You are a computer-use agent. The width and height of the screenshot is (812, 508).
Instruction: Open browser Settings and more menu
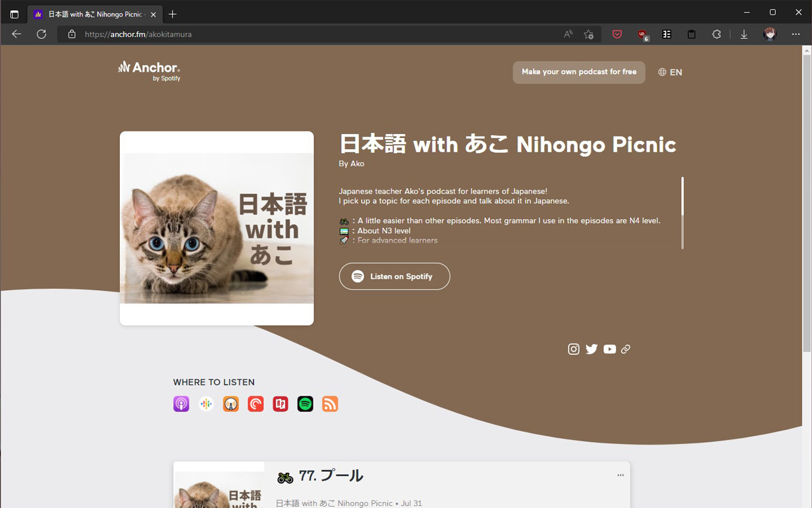(796, 34)
